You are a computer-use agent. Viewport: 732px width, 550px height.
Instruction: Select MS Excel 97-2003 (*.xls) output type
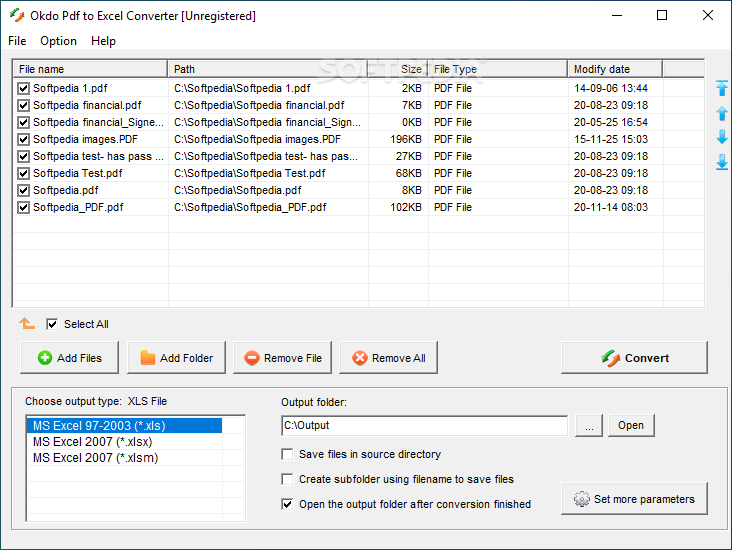click(x=124, y=426)
